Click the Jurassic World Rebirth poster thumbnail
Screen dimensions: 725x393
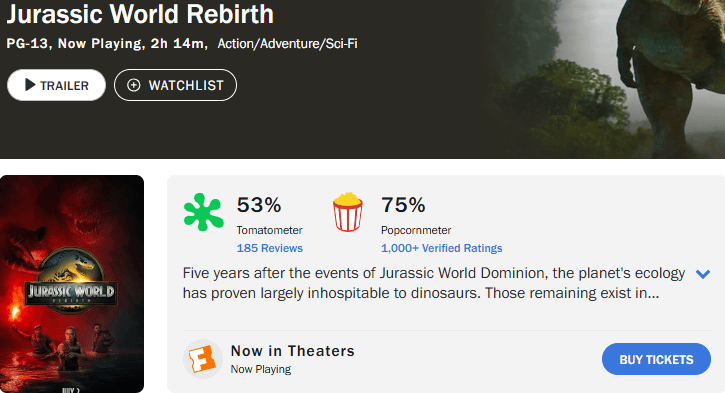pyautogui.click(x=72, y=284)
